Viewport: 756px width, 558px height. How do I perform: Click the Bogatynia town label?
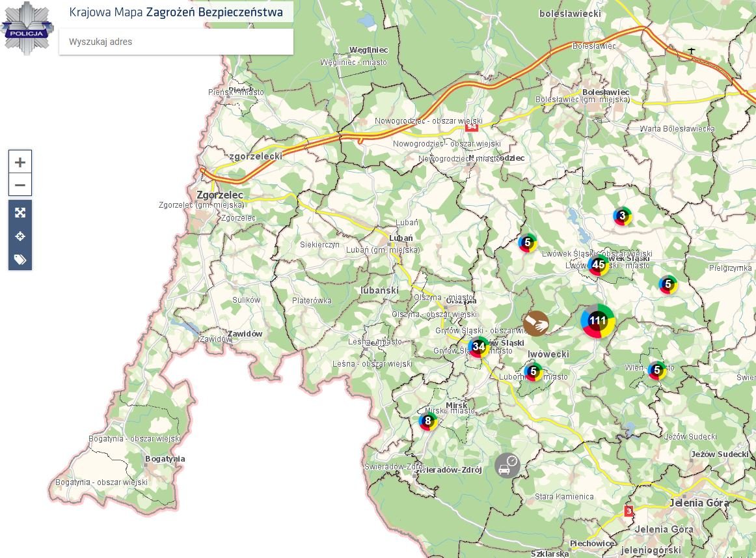pos(165,458)
